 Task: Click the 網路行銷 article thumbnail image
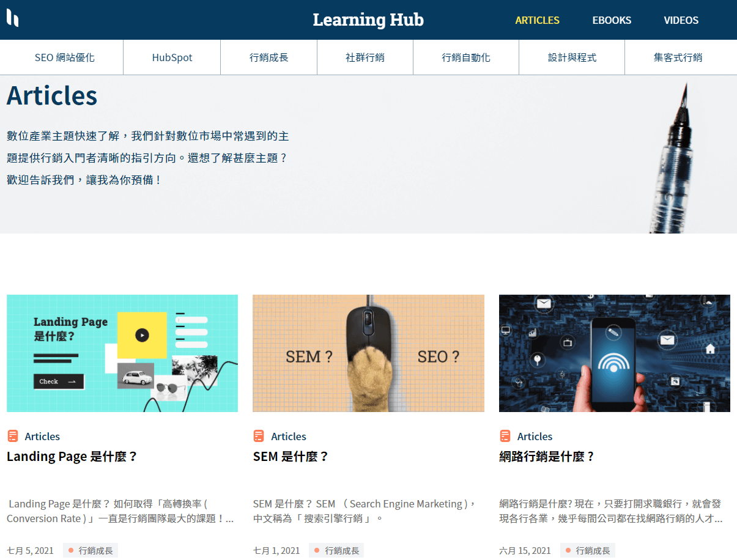(x=614, y=353)
